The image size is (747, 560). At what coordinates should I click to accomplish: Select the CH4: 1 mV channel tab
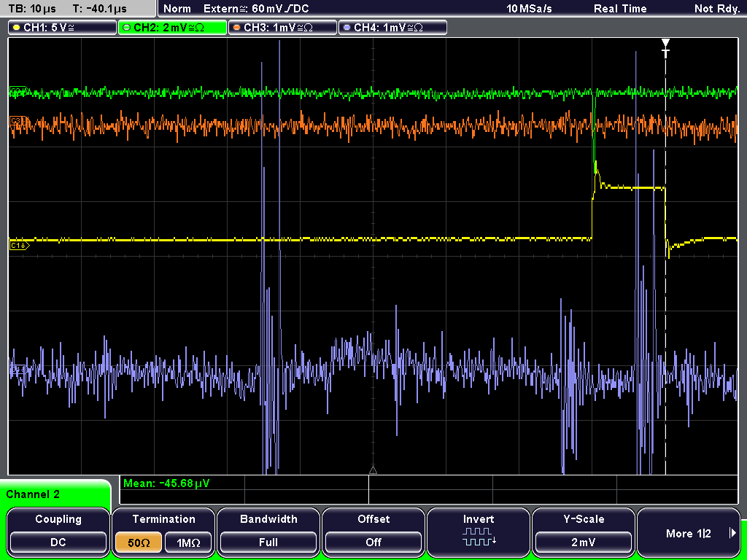coord(392,28)
